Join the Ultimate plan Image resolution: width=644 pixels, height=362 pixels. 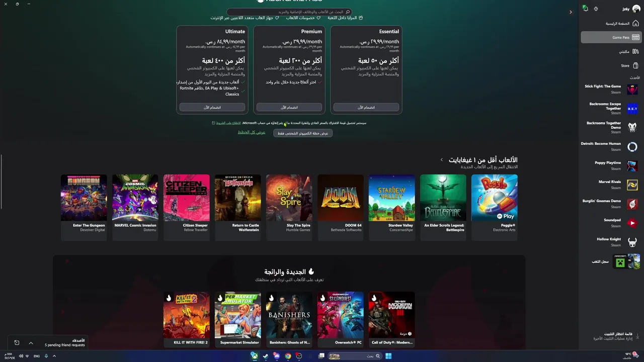(212, 107)
